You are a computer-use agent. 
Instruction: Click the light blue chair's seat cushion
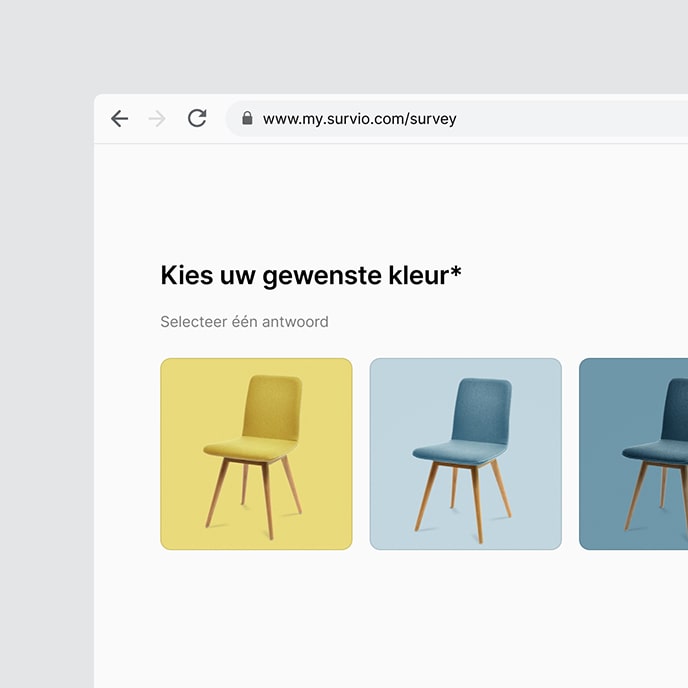tap(455, 451)
